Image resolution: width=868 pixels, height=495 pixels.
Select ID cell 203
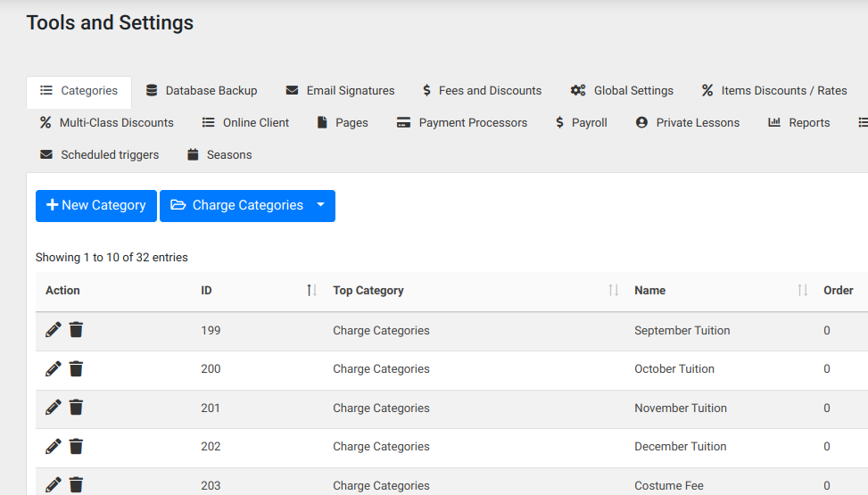(x=211, y=485)
